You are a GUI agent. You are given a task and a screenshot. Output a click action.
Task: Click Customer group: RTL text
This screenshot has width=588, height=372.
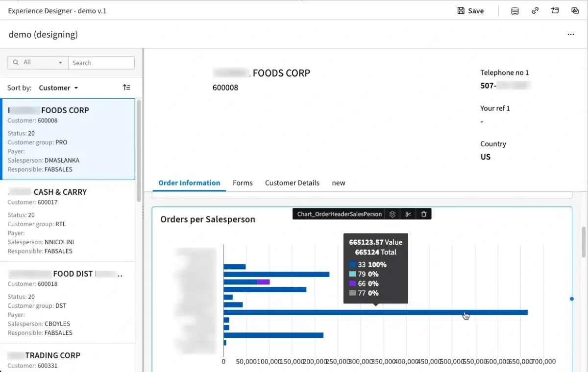point(37,224)
